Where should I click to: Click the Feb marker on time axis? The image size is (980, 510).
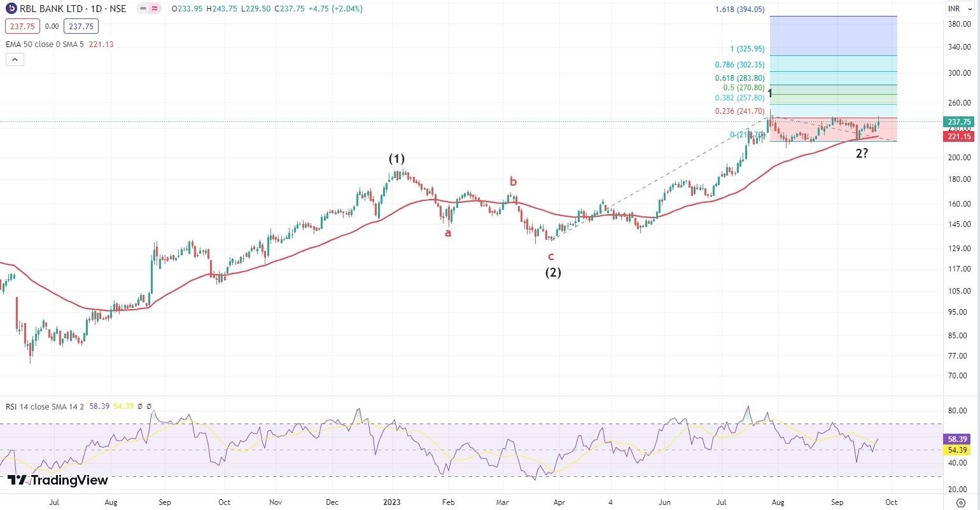click(x=448, y=502)
